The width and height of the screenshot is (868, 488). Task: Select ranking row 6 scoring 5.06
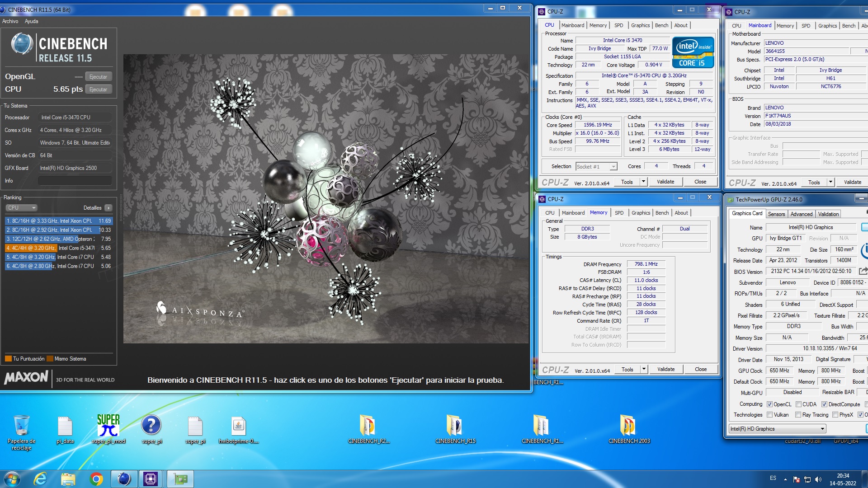(x=59, y=266)
